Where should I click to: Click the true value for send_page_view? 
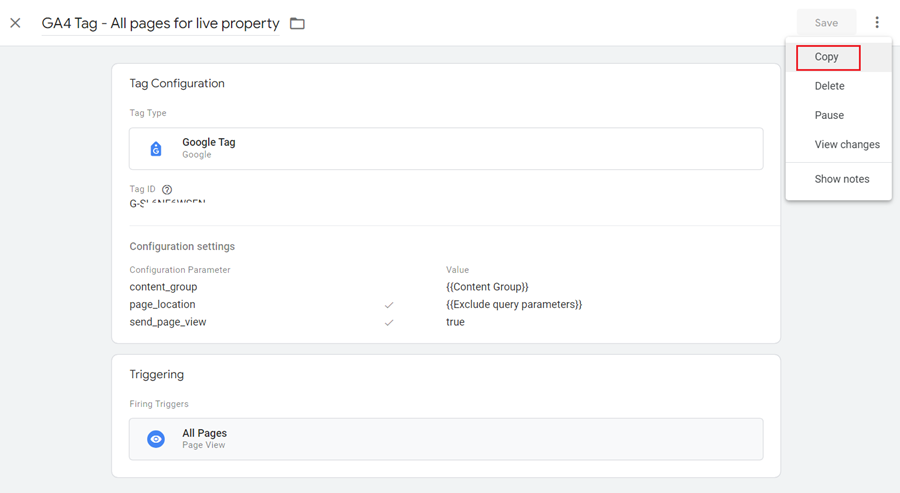tap(455, 322)
